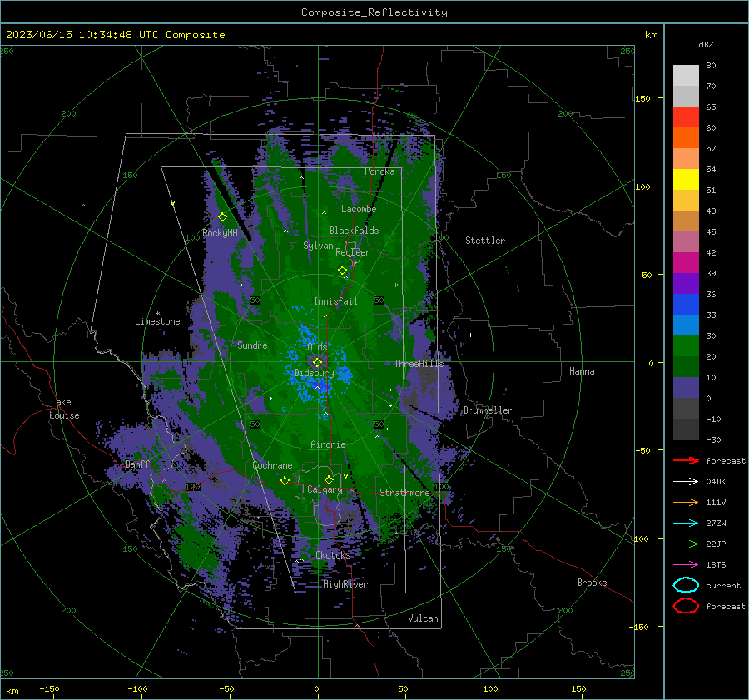Select the cyan current ellipse icon

(x=686, y=585)
